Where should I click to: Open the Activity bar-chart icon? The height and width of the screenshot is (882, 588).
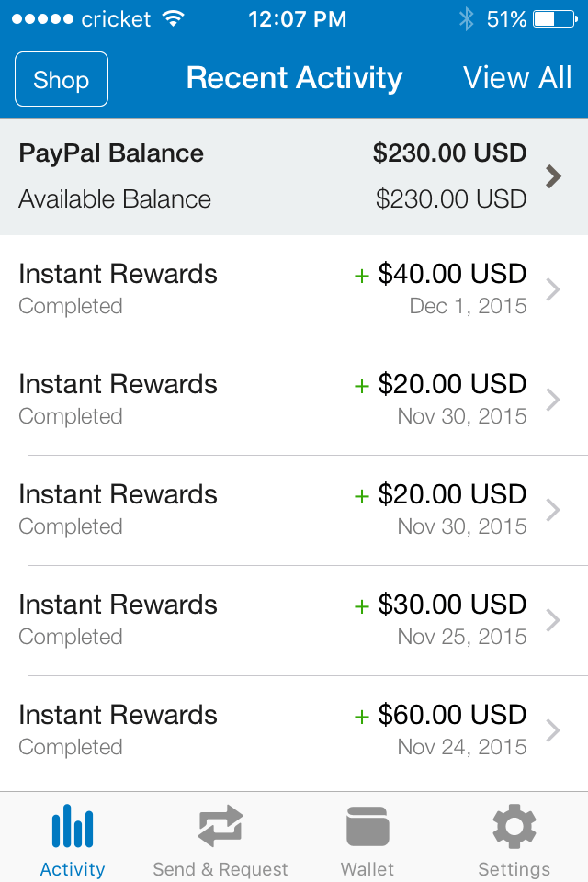pyautogui.click(x=73, y=826)
